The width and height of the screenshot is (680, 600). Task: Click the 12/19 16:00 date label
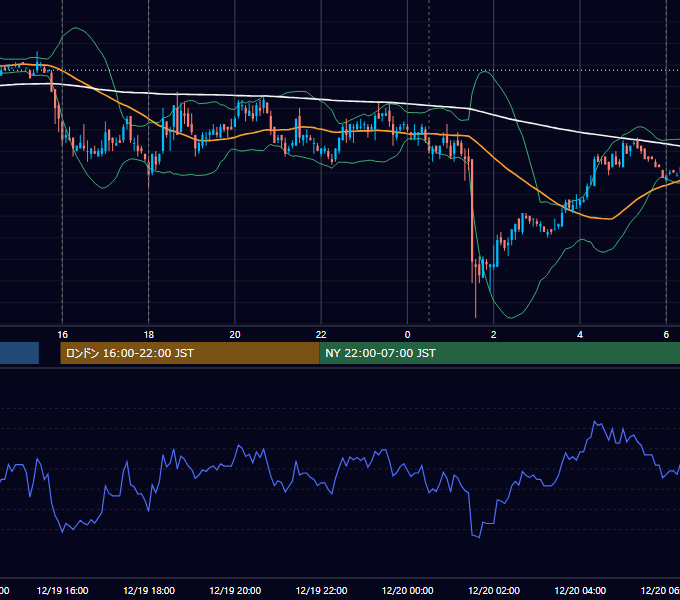62,590
